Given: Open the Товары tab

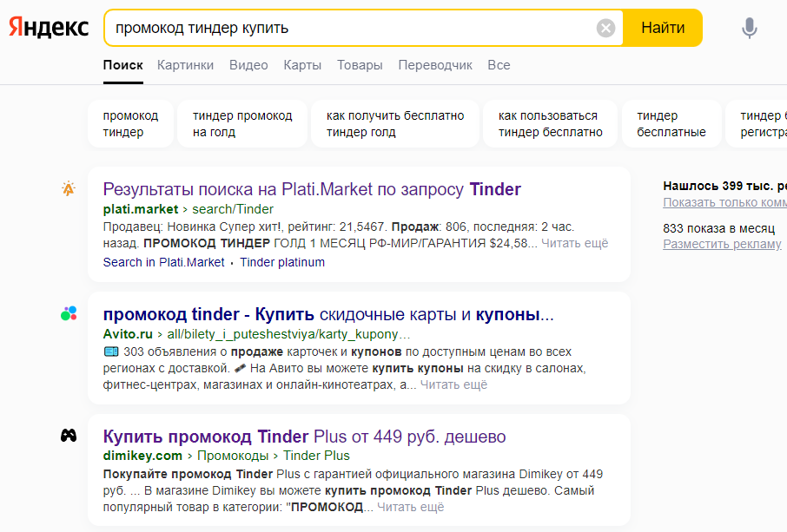Looking at the screenshot, I should point(360,65).
